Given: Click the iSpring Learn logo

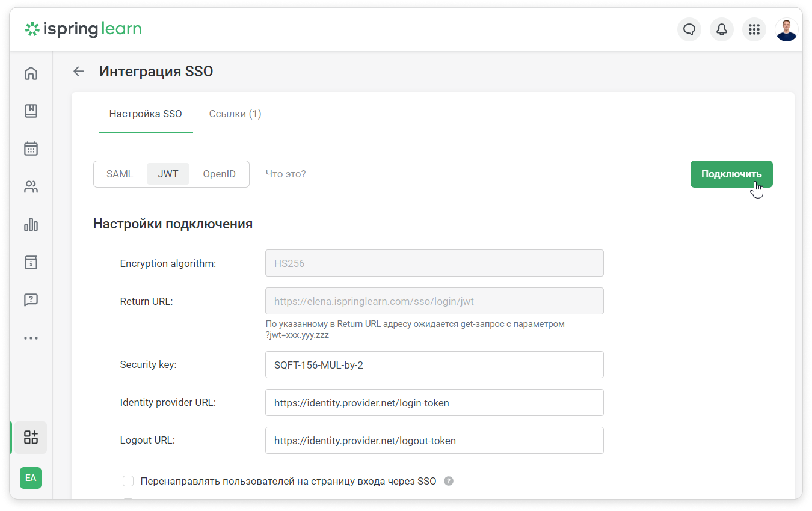Looking at the screenshot, I should click(x=83, y=29).
